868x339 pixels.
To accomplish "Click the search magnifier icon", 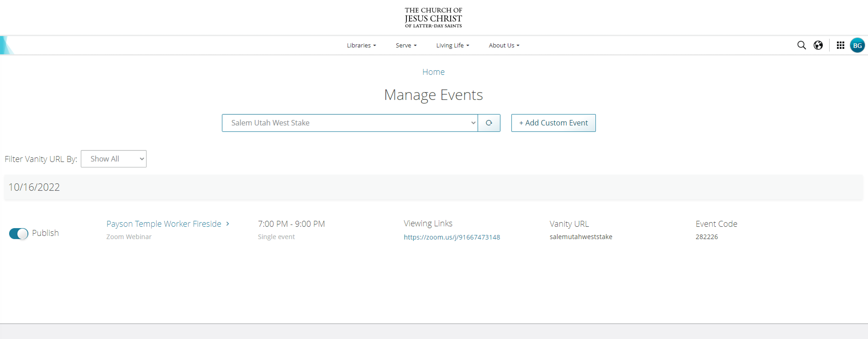I will pos(801,45).
